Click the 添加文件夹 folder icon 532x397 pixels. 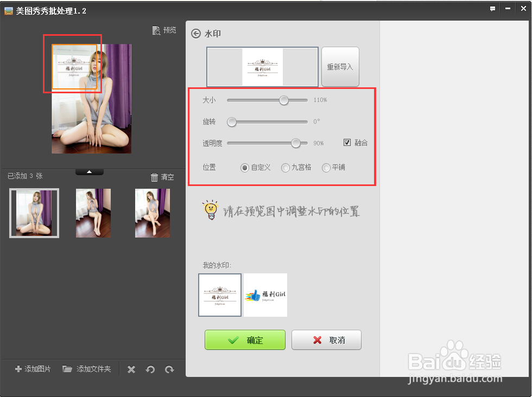pyautogui.click(x=67, y=369)
